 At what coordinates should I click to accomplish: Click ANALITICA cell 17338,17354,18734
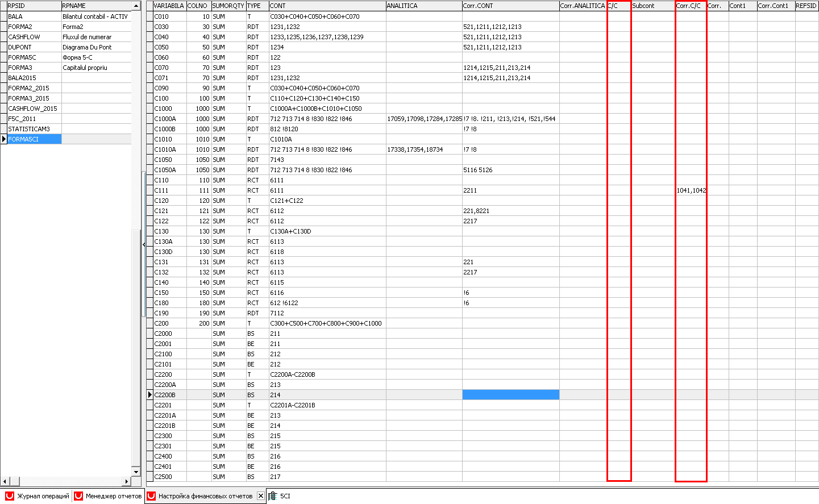point(424,149)
